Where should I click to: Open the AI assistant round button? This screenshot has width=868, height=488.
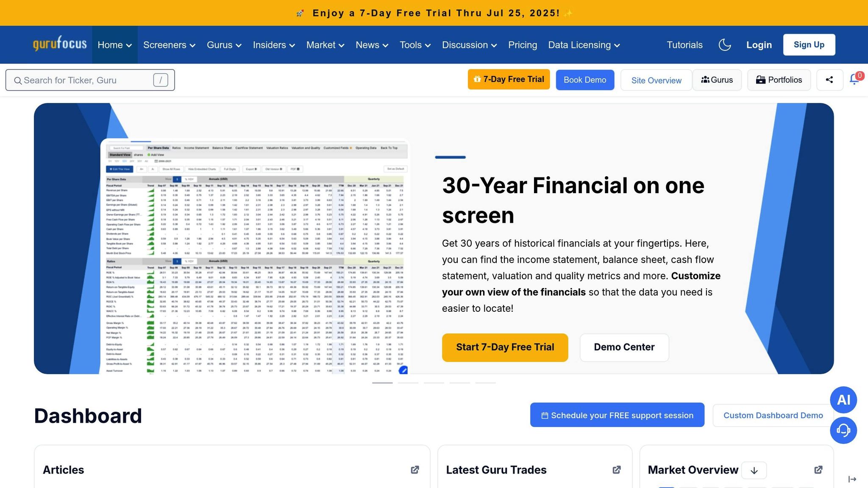coord(843,400)
